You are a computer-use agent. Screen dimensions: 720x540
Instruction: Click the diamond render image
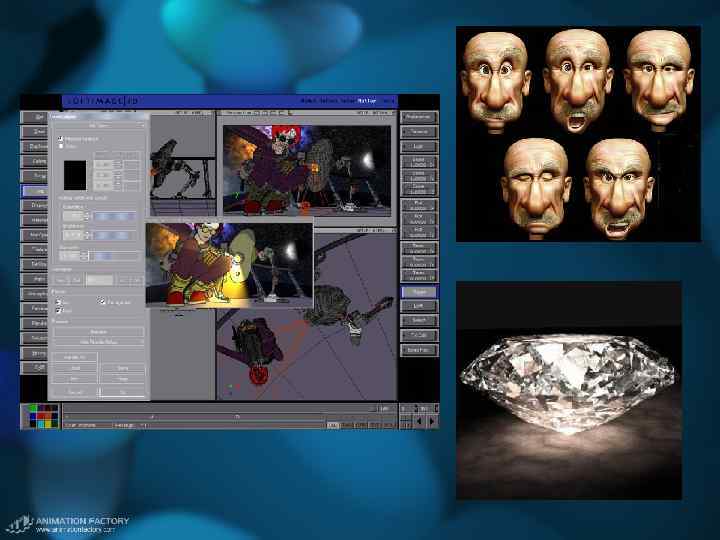569,390
